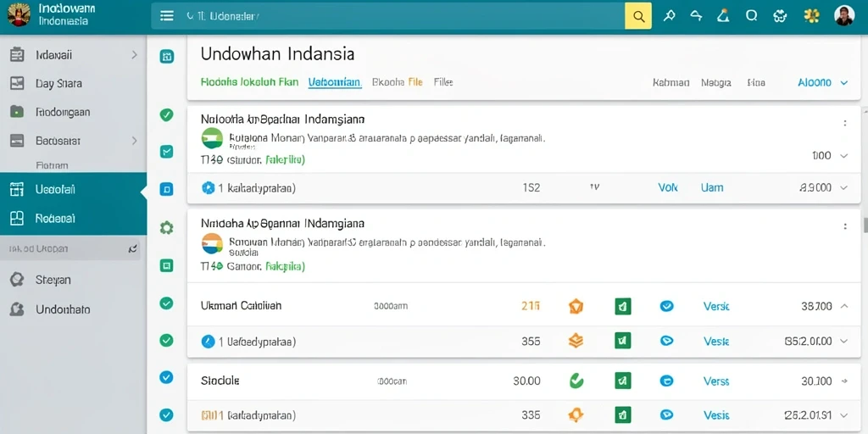The width and height of the screenshot is (868, 434).
Task: Click the yellow search button
Action: coord(638,16)
